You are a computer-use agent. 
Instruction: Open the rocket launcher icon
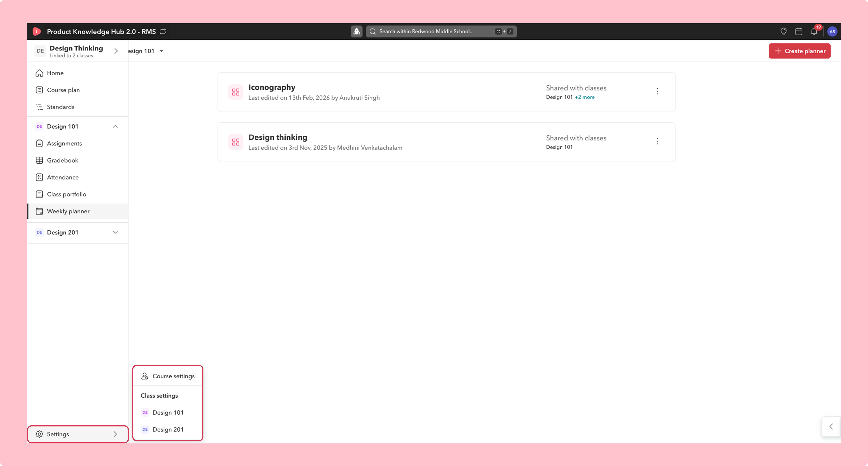point(356,31)
